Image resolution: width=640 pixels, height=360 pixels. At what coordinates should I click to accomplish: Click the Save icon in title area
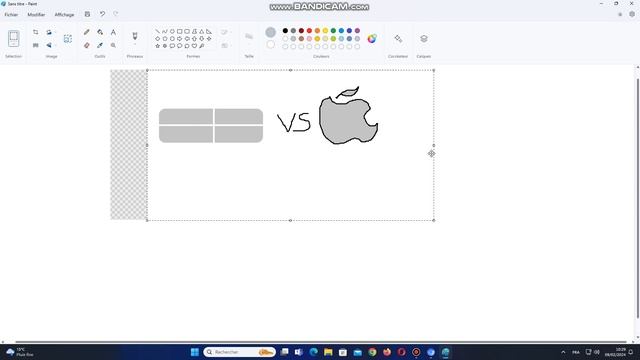[87, 14]
